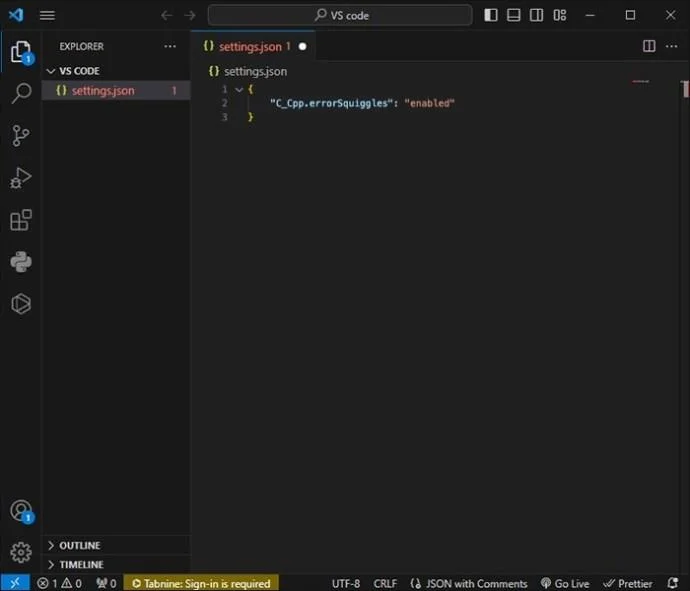Open Explorer views and more actions
690x591 pixels.
pyautogui.click(x=170, y=46)
